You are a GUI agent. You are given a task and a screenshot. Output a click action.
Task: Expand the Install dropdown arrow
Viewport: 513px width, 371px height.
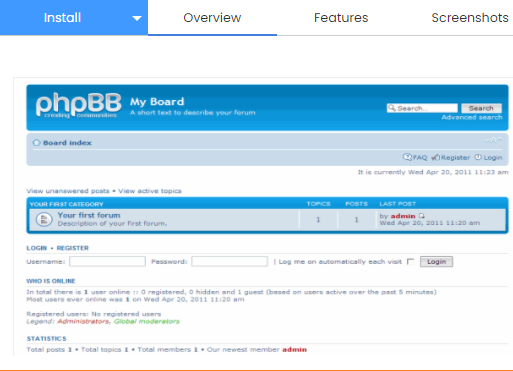click(137, 18)
